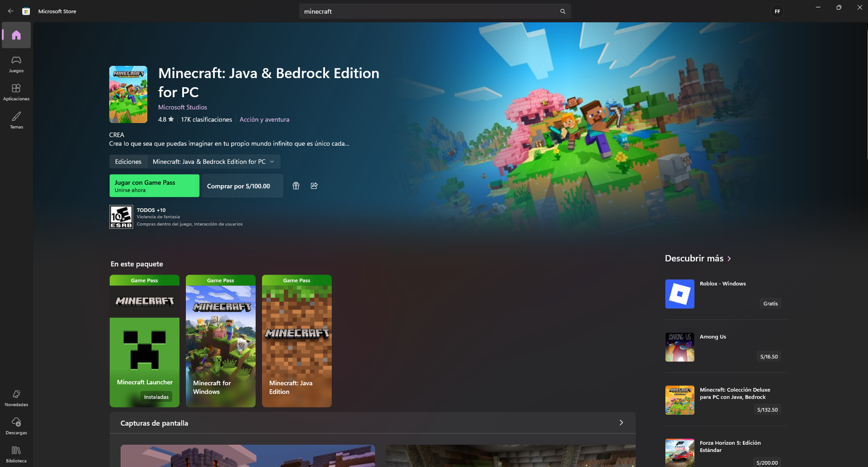The image size is (868, 467).
Task: Open Among Us app icon
Action: [x=680, y=347]
